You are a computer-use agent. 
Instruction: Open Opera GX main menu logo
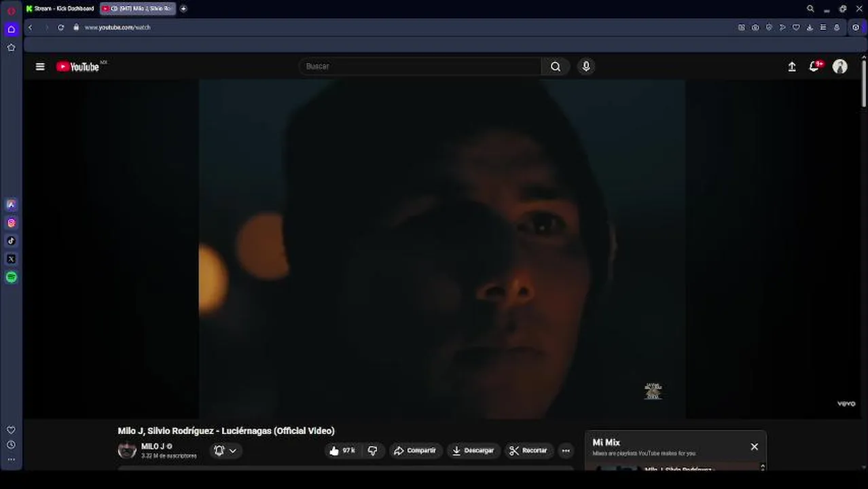coord(11,11)
